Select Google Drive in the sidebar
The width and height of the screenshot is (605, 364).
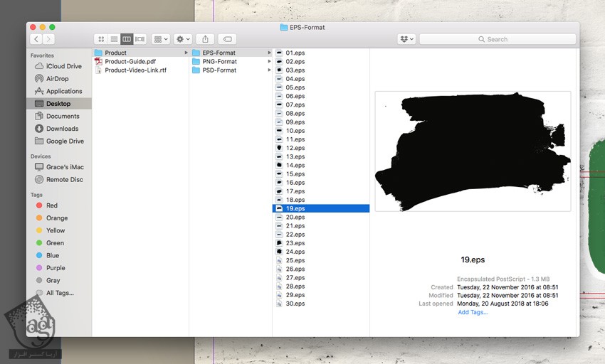click(65, 141)
